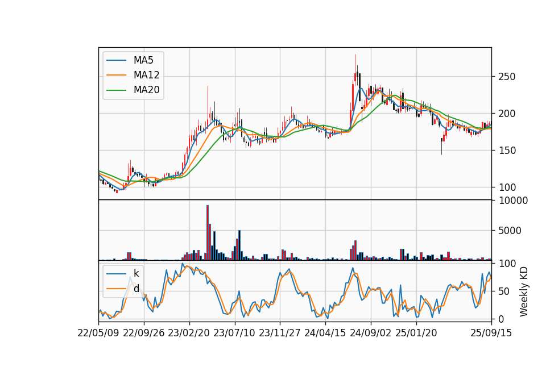This screenshot has height=392, width=546.
Task: Click the green MA20 legend line
Action: tap(116, 90)
